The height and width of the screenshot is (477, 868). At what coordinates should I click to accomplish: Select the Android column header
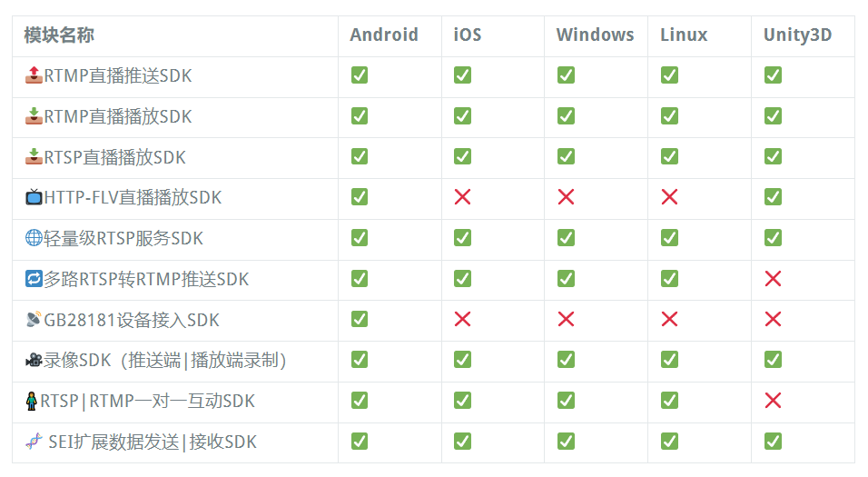click(x=384, y=35)
